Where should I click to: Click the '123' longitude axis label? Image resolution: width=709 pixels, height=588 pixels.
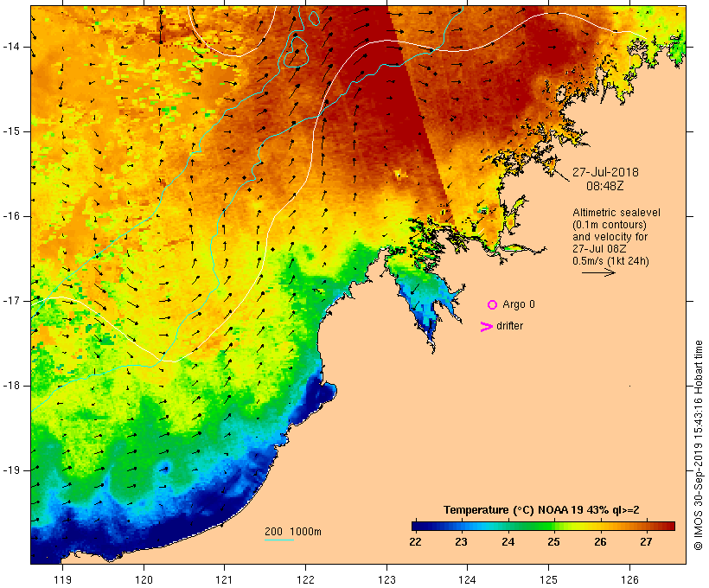click(x=386, y=580)
